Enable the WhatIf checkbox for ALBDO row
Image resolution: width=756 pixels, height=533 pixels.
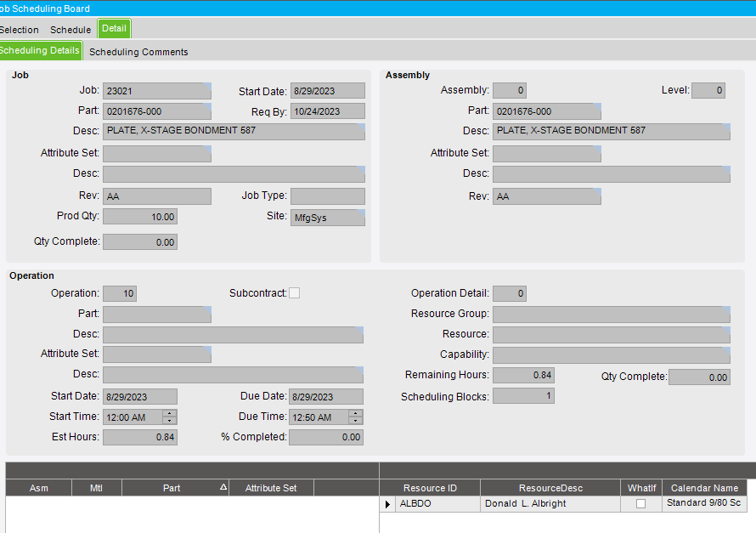[640, 504]
